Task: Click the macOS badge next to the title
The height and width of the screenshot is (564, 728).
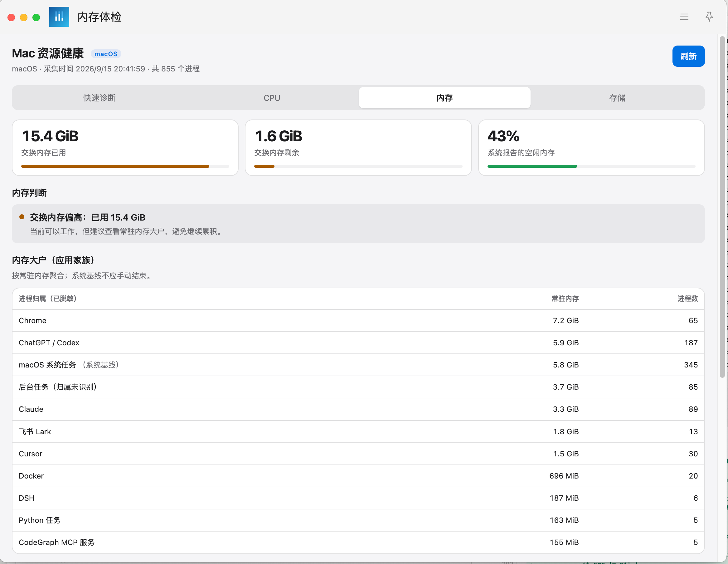Action: click(106, 54)
